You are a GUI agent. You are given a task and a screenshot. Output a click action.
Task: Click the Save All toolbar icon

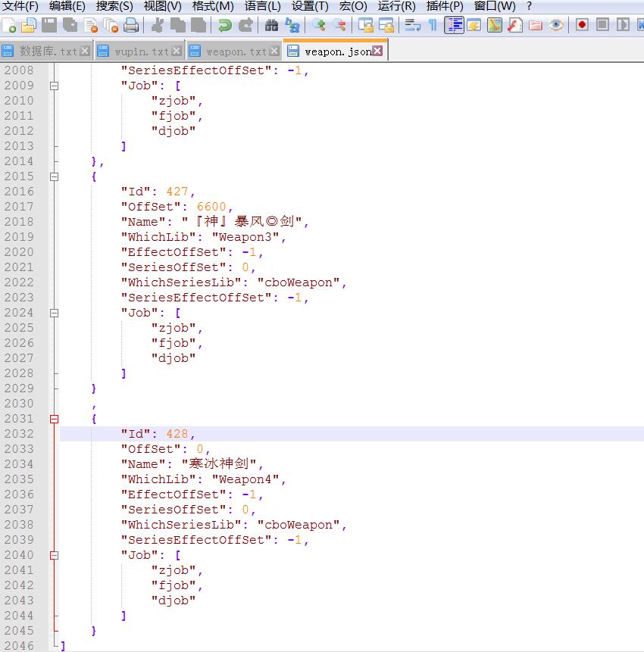tap(70, 25)
